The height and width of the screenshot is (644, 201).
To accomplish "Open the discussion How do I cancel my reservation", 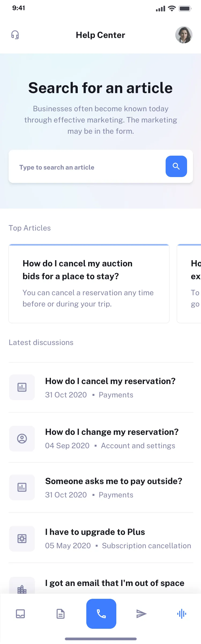I will click(110, 381).
